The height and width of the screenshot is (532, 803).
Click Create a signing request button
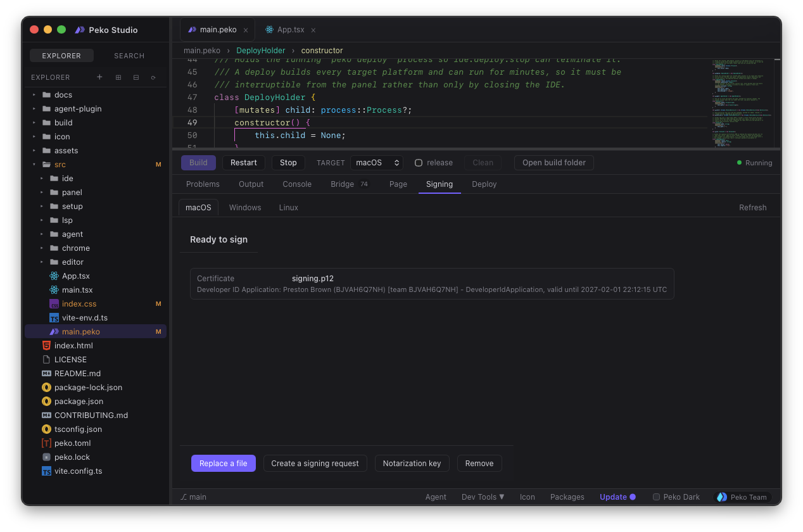point(315,464)
